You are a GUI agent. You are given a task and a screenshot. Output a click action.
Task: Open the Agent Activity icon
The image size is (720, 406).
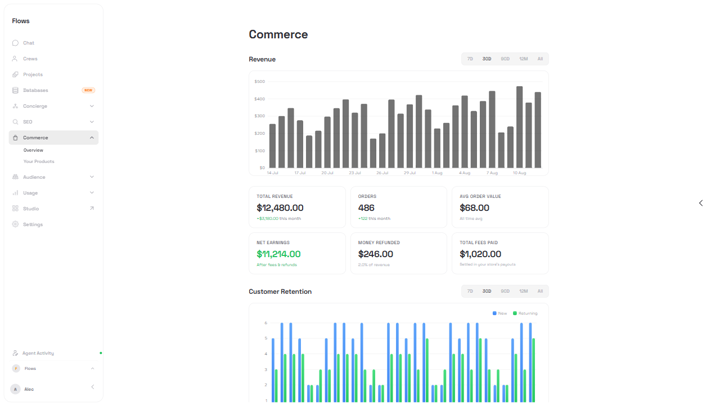(x=15, y=353)
